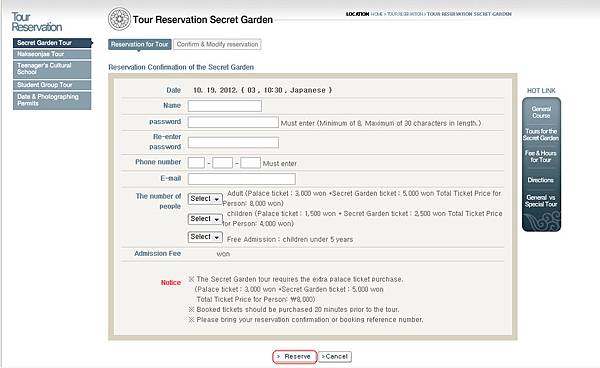Focus the password input field
Image resolution: width=600 pixels, height=368 pixels.
[x=233, y=122]
